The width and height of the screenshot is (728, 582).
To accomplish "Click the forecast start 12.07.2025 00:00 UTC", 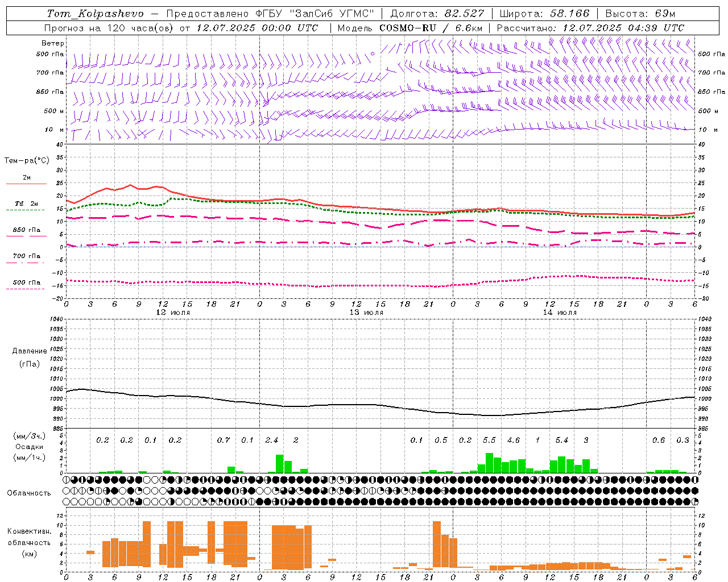I will pos(257,28).
